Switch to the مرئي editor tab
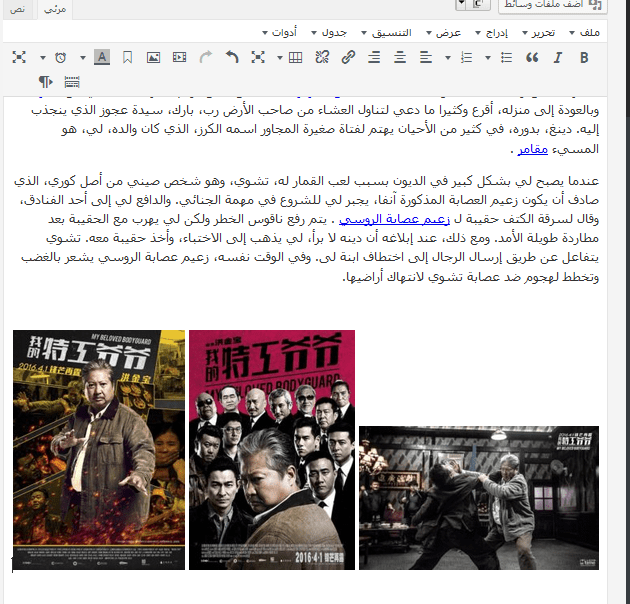The height and width of the screenshot is (604, 630). point(55,9)
